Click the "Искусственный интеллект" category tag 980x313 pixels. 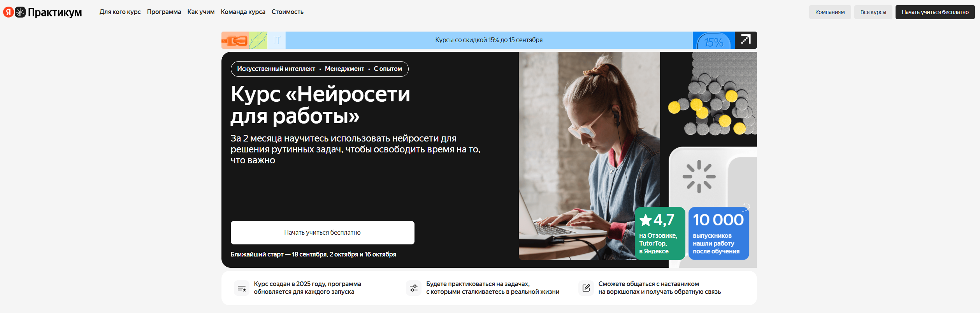pos(276,69)
